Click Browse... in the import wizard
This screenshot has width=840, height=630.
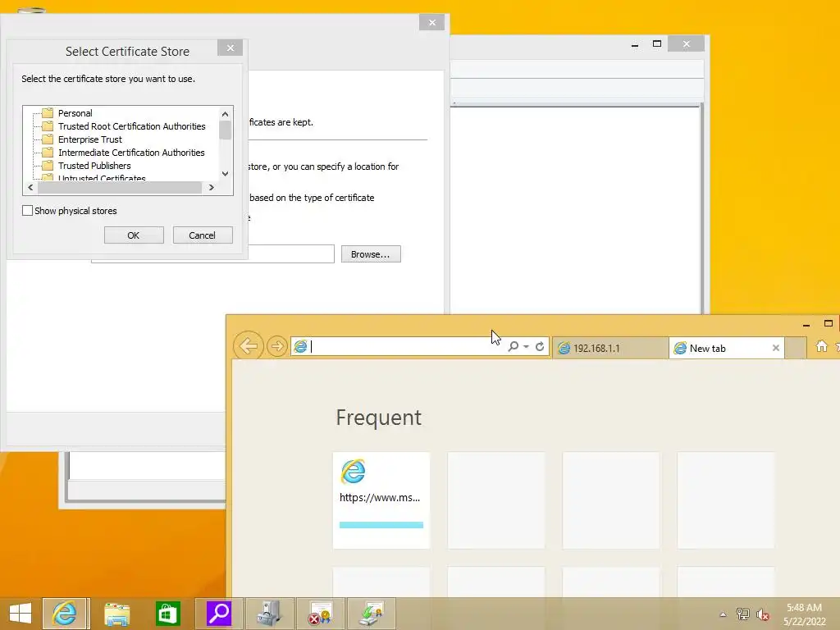[x=371, y=254]
